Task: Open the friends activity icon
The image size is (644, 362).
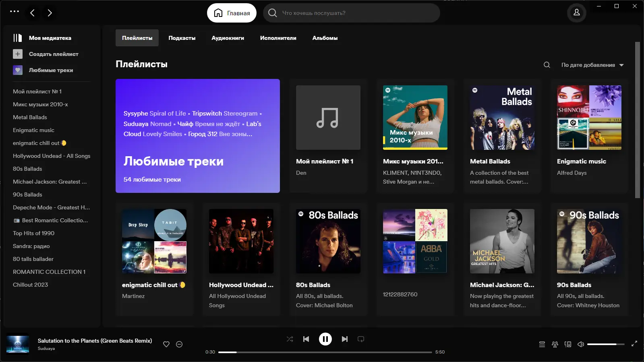Action: tap(555, 344)
